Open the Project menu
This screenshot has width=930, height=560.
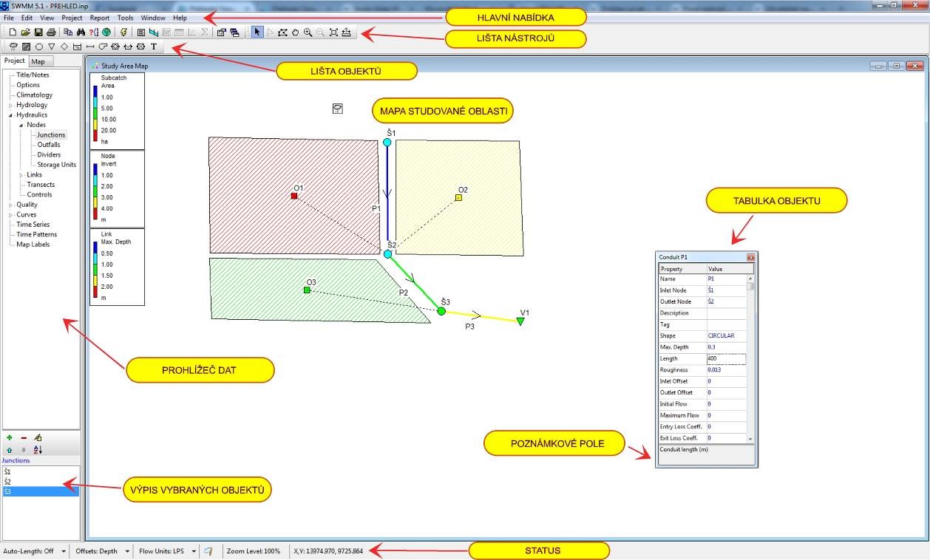click(72, 17)
